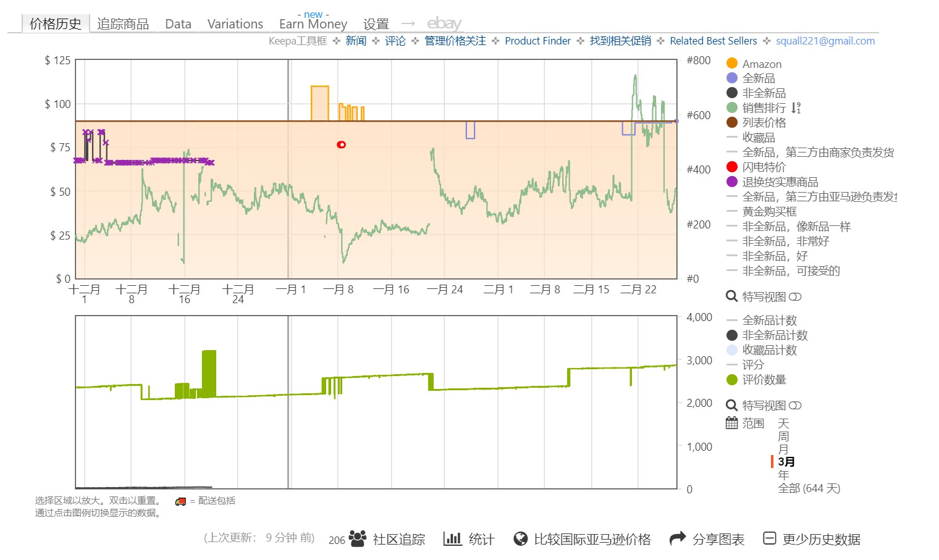Image resolution: width=939 pixels, height=560 pixels.
Task: Open 找到相关促销 link
Action: click(x=620, y=41)
